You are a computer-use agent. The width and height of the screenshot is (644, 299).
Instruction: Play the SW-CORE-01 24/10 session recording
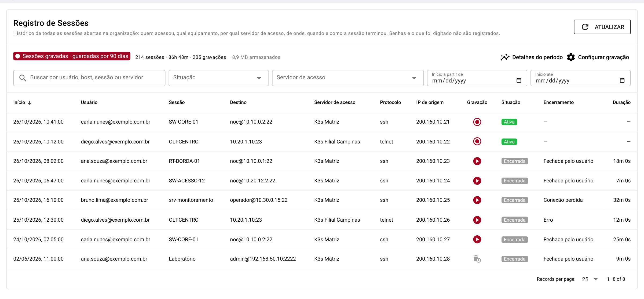pos(477,239)
